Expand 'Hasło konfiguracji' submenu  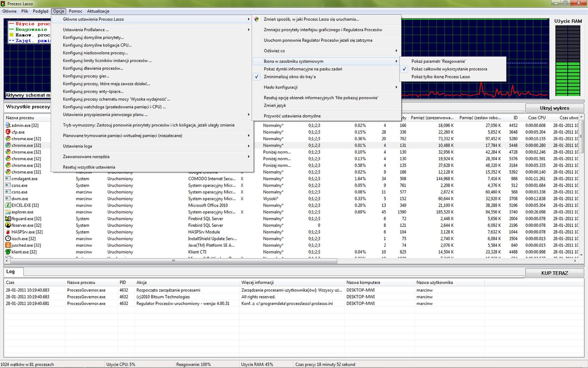(327, 87)
